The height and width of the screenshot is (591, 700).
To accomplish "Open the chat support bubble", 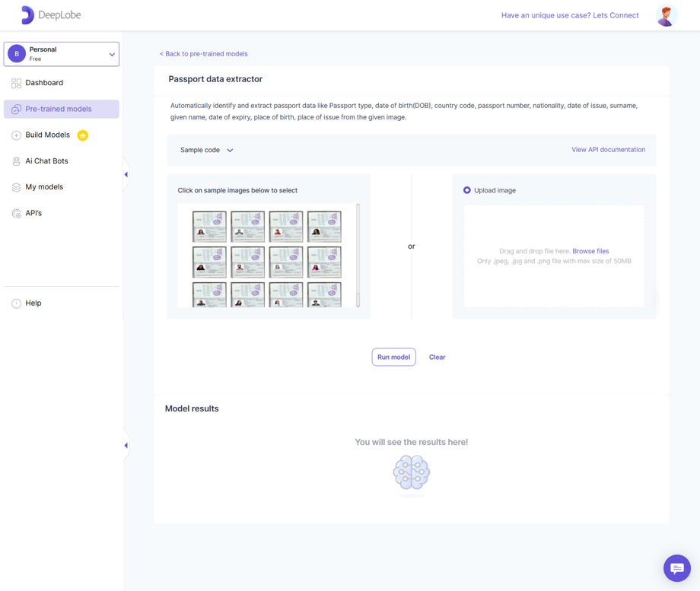I will tap(676, 568).
